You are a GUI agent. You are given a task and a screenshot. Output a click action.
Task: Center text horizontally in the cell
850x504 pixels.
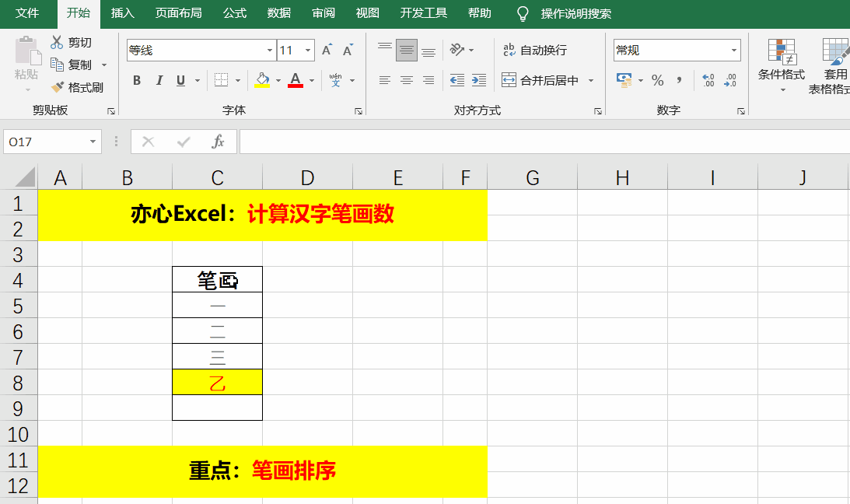pos(407,80)
